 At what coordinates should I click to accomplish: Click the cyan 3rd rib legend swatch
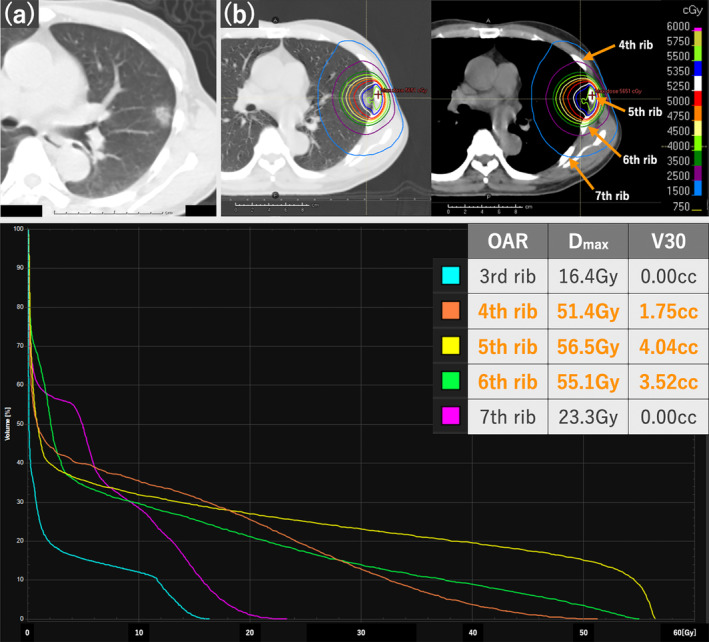tap(450, 275)
